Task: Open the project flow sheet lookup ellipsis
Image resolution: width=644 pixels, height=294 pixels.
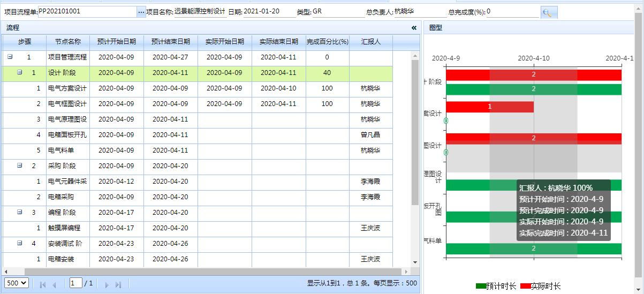Action: [x=141, y=12]
